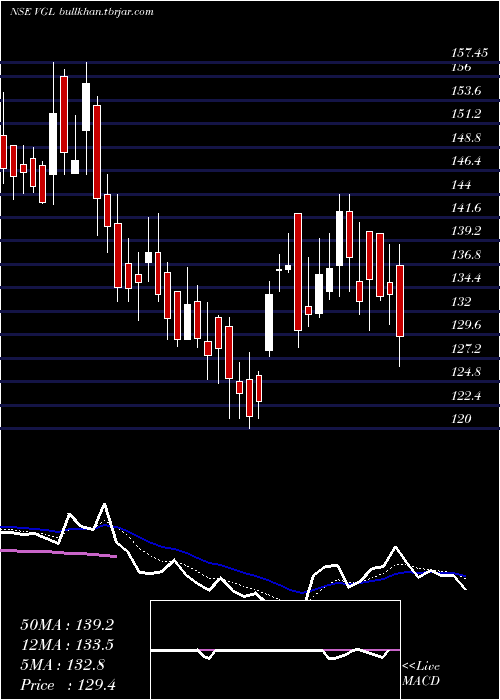Select the 141.6 price axis label
500x700 pixels.
pos(467,208)
